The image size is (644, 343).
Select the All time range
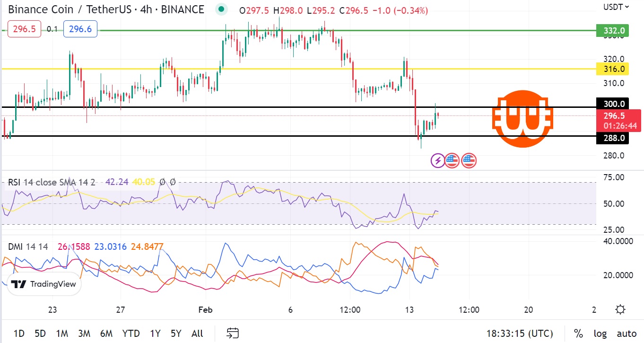click(x=197, y=333)
